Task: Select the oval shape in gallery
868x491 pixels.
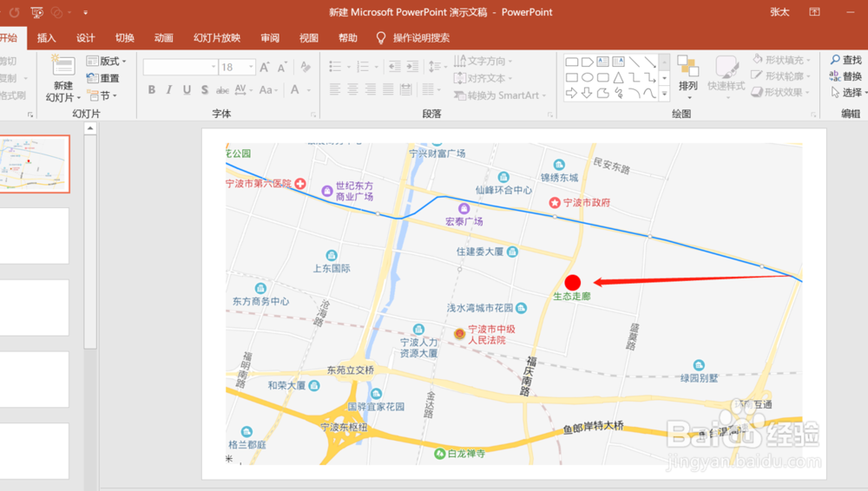Action: 588,77
